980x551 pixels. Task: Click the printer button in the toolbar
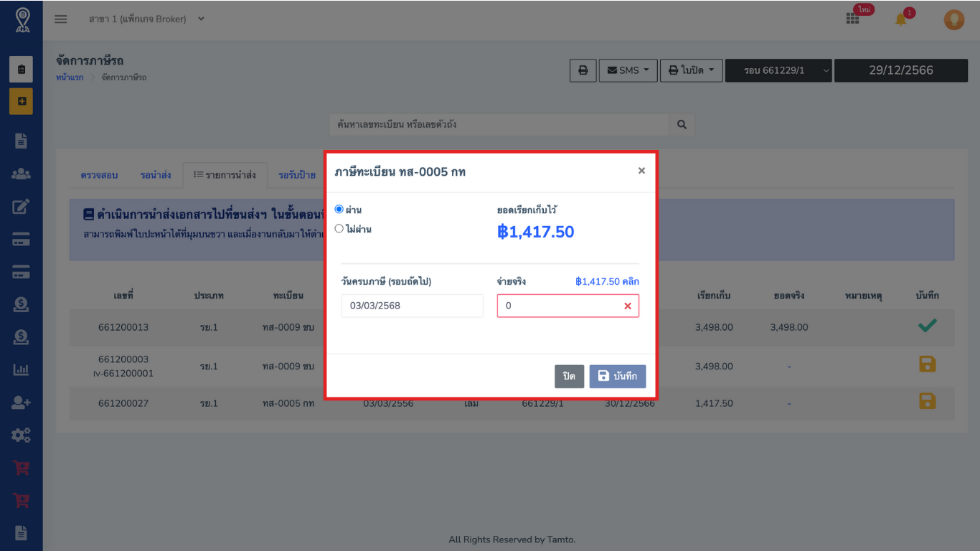point(583,70)
